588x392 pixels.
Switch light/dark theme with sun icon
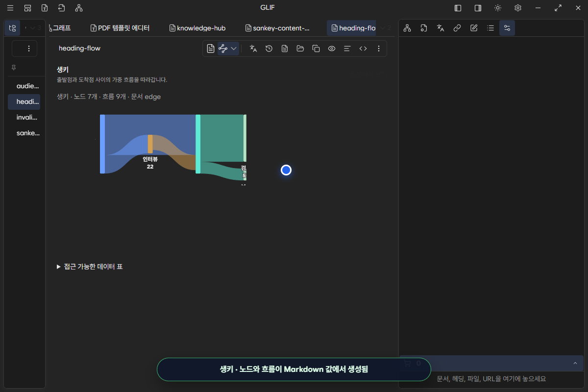(498, 8)
